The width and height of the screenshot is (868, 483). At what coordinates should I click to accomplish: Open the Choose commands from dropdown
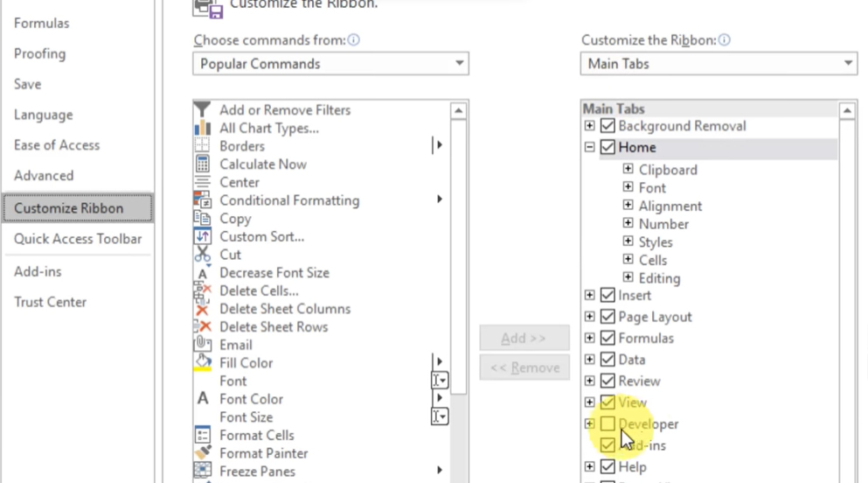330,64
